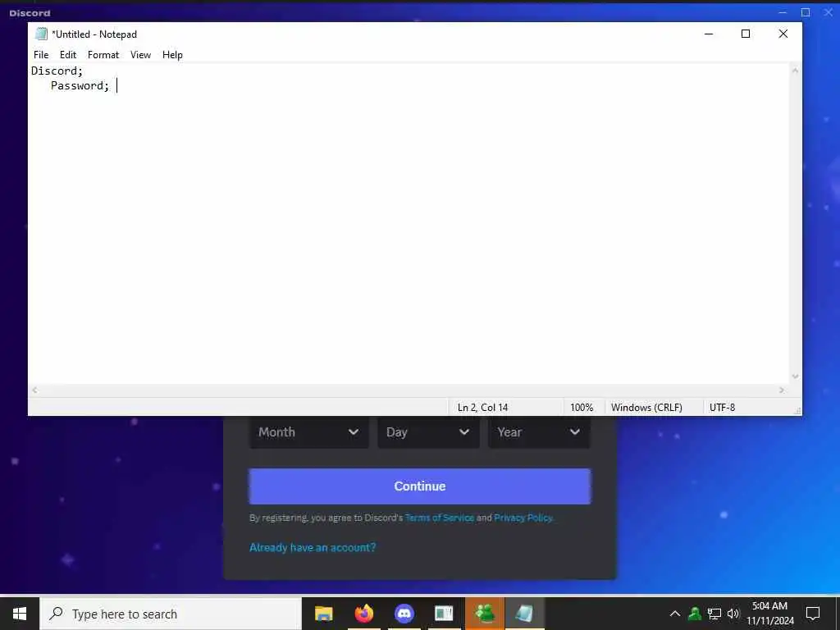The width and height of the screenshot is (840, 630).
Task: Minimize the Discord window
Action: coord(782,12)
